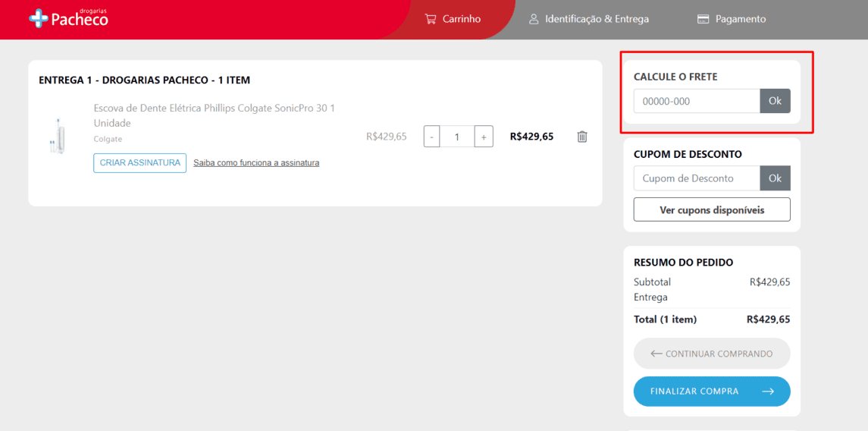Decrease item quantity with the minus button

point(432,137)
